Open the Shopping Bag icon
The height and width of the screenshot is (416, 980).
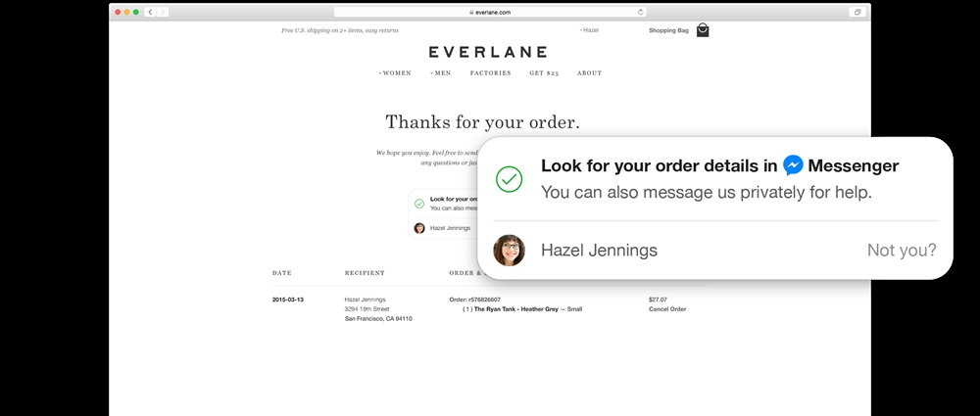pos(703,30)
